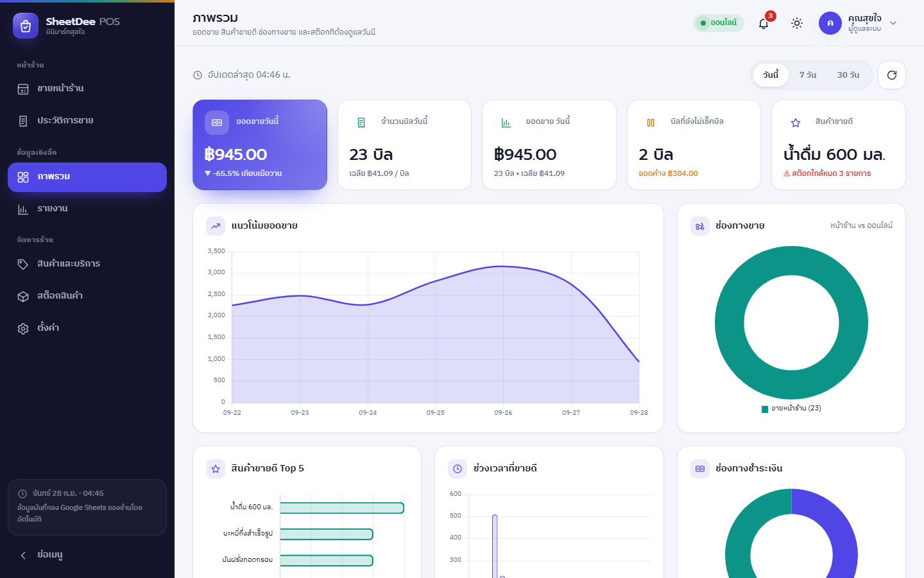Image resolution: width=924 pixels, height=578 pixels.
Task: Open the notifications bell
Action: [x=764, y=23]
